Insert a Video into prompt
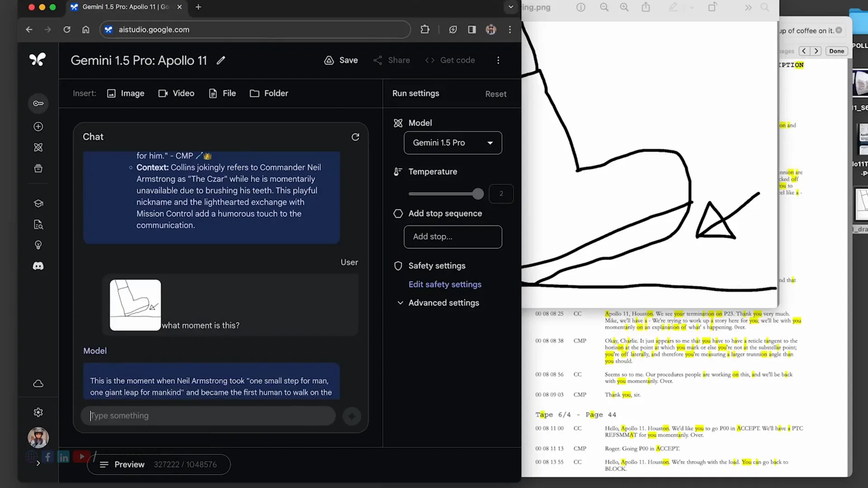868x488 pixels. tap(176, 94)
